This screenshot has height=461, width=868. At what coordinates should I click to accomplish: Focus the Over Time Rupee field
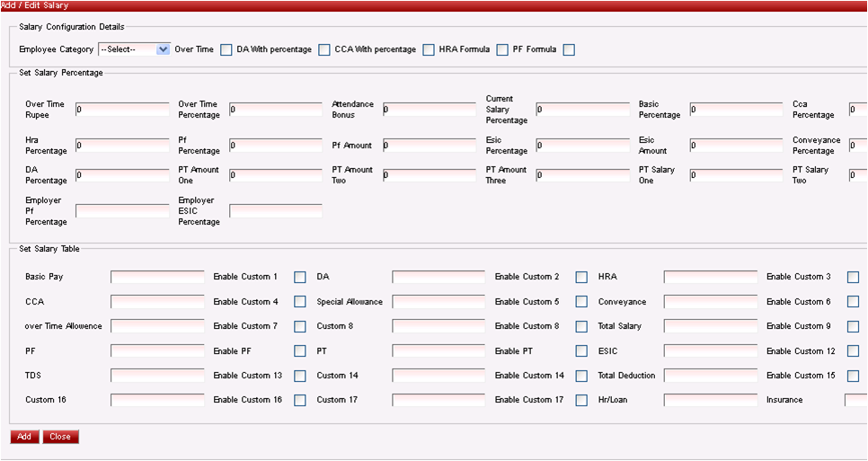[122, 110]
